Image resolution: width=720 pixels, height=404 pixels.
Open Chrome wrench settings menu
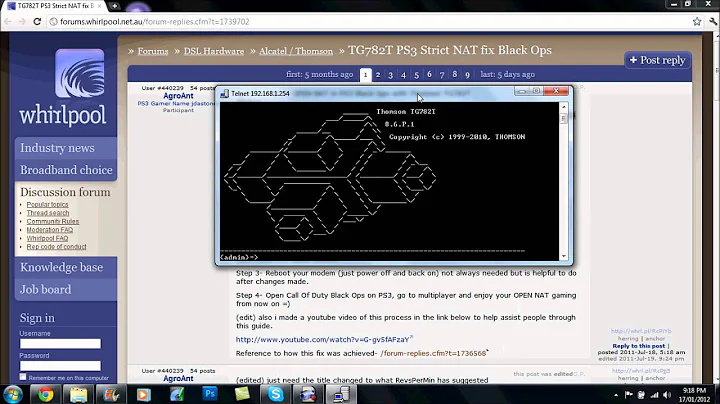click(x=713, y=22)
